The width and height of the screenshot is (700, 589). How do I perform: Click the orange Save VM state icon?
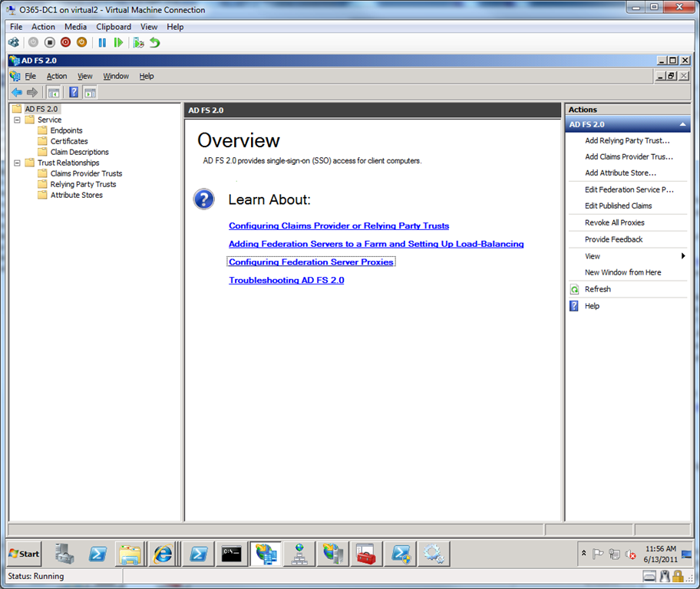pos(81,42)
